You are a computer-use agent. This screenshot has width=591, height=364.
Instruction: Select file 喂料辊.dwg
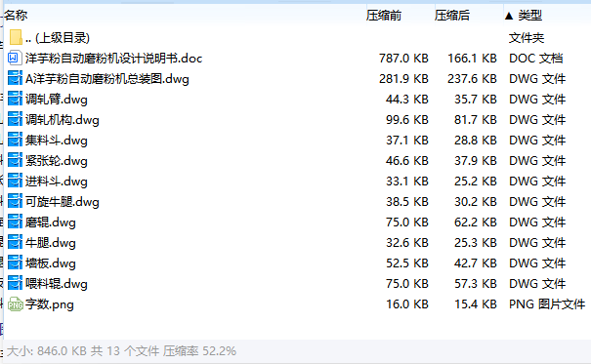click(x=56, y=284)
